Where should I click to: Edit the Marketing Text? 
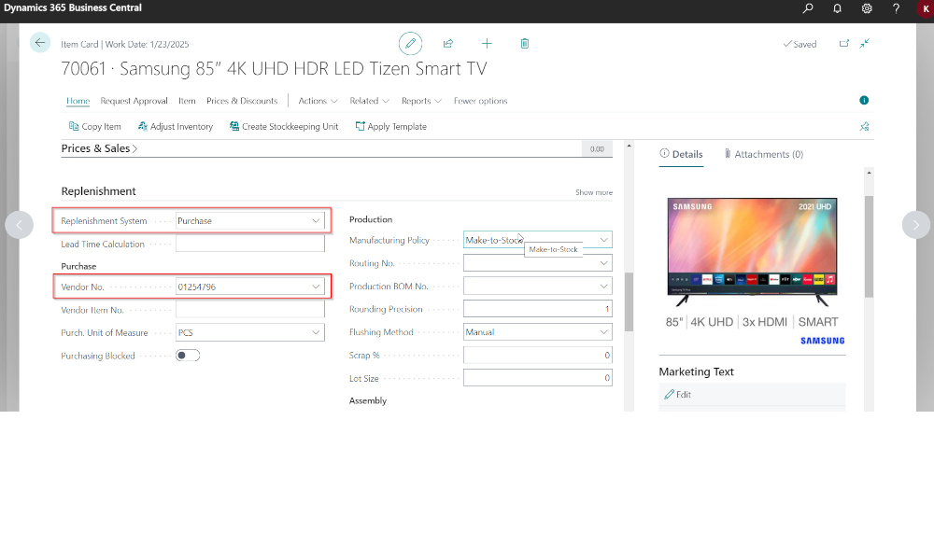pyautogui.click(x=678, y=395)
